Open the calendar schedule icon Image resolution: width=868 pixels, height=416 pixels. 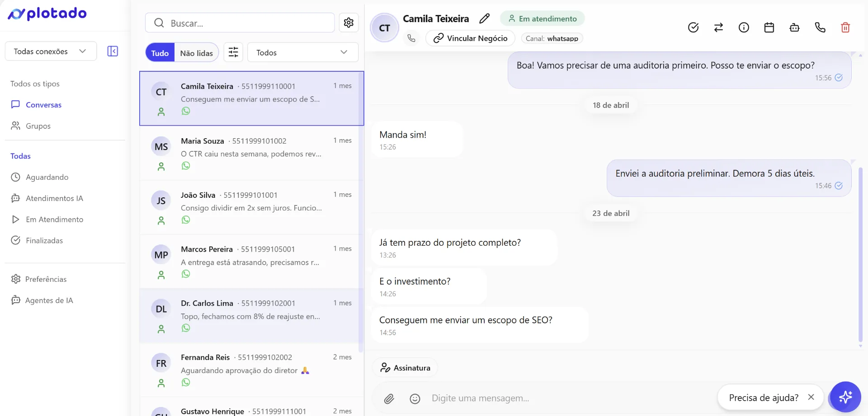(x=769, y=28)
